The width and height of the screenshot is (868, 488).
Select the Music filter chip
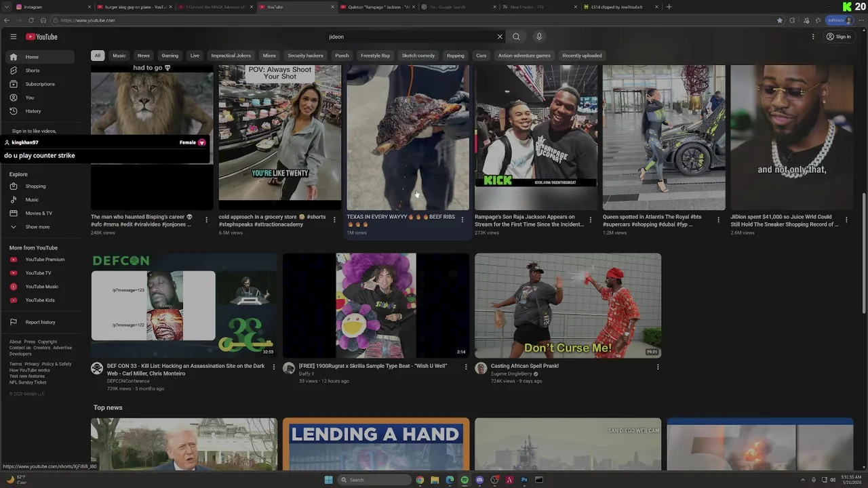point(119,56)
